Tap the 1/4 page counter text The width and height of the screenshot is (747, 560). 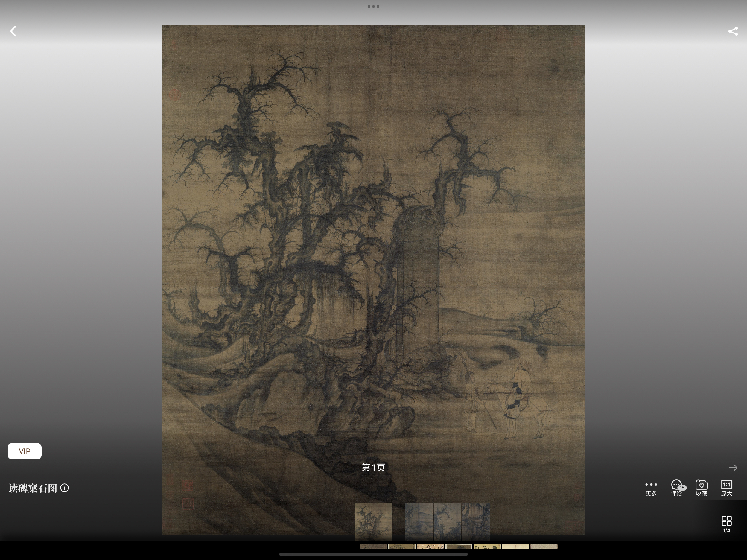(x=726, y=531)
